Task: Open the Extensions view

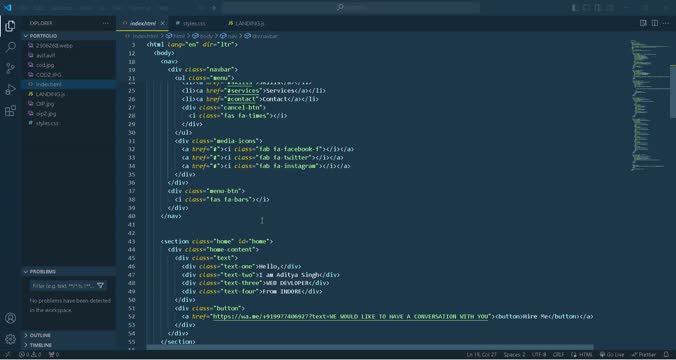Action: (10, 111)
